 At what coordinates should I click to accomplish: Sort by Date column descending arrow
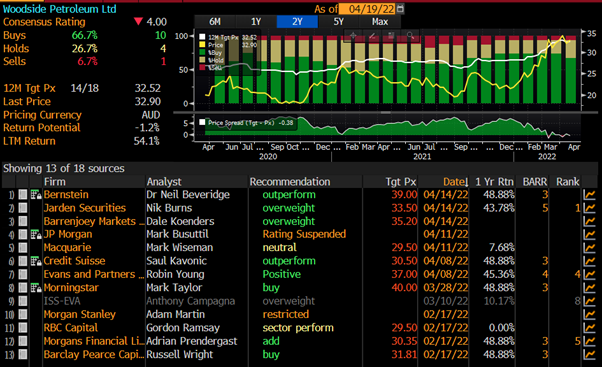click(x=466, y=182)
